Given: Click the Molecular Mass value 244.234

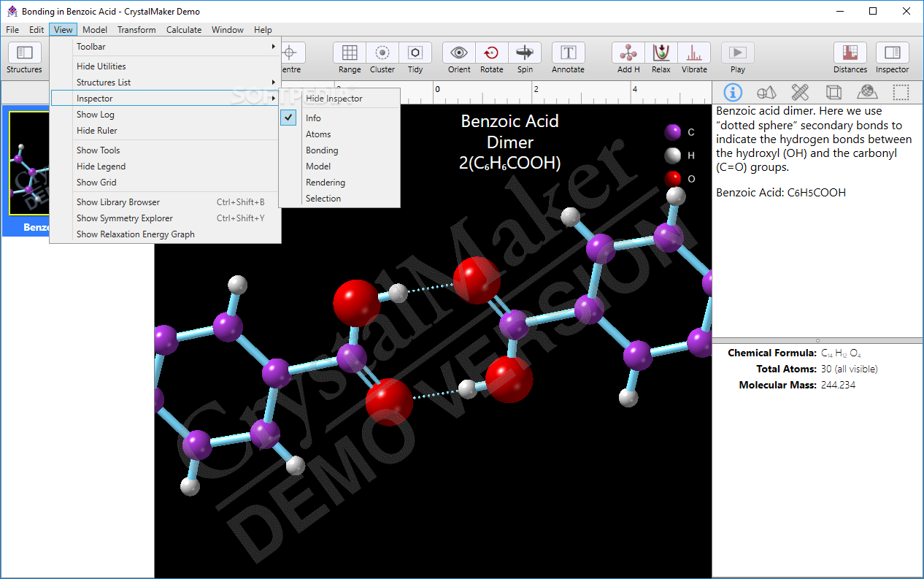Looking at the screenshot, I should click(838, 385).
